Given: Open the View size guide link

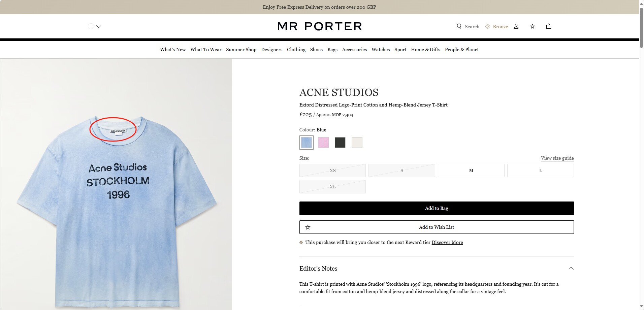Looking at the screenshot, I should pos(557,158).
